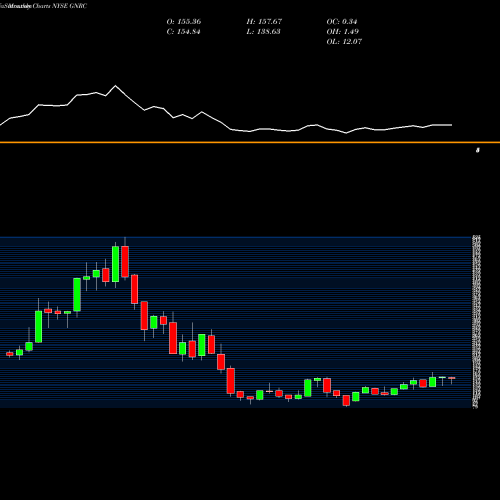Click the last red candlestick on the right
500x500 pixels.
point(452,378)
